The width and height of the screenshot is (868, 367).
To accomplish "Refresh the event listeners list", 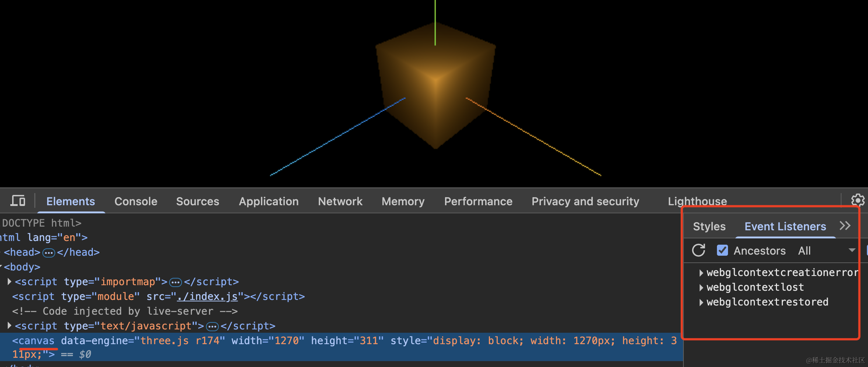I will pyautogui.click(x=699, y=251).
